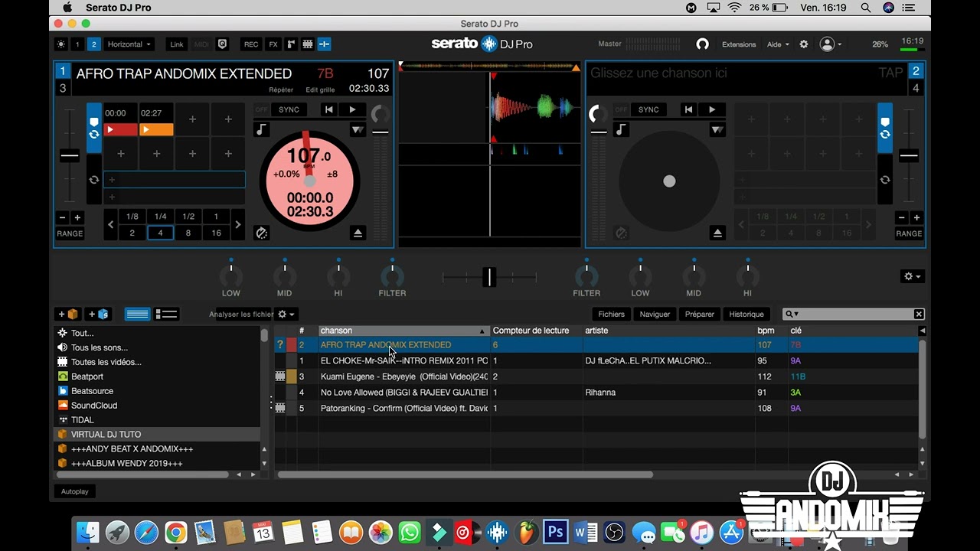Add new smart crate icon
The width and height of the screenshot is (980, 551).
pyautogui.click(x=98, y=315)
